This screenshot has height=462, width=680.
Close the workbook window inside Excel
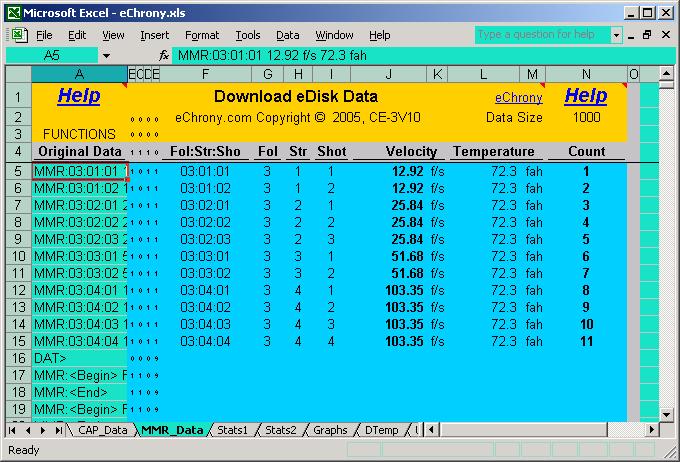666,35
